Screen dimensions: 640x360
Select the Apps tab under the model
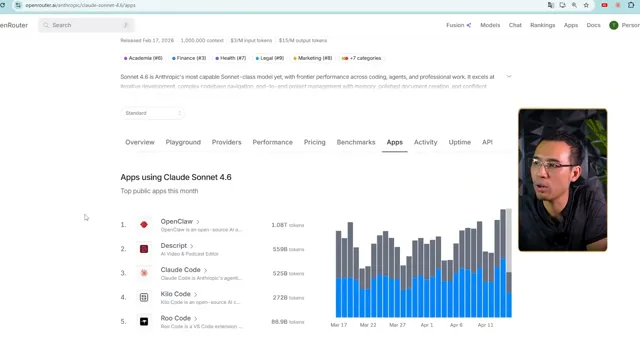pos(395,142)
